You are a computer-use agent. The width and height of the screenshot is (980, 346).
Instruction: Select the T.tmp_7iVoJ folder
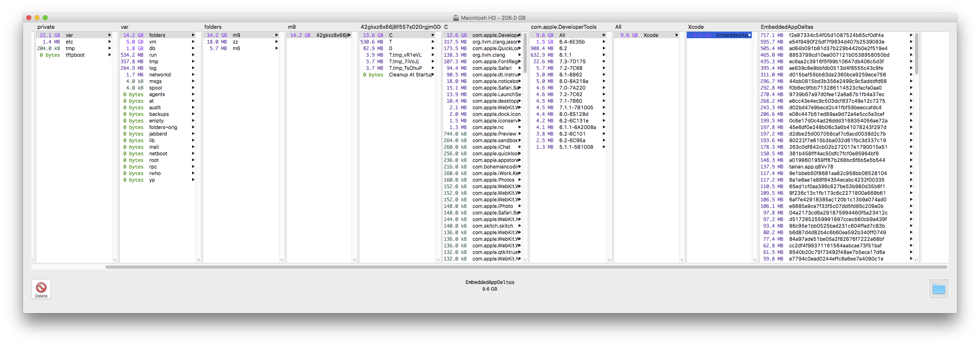[403, 62]
